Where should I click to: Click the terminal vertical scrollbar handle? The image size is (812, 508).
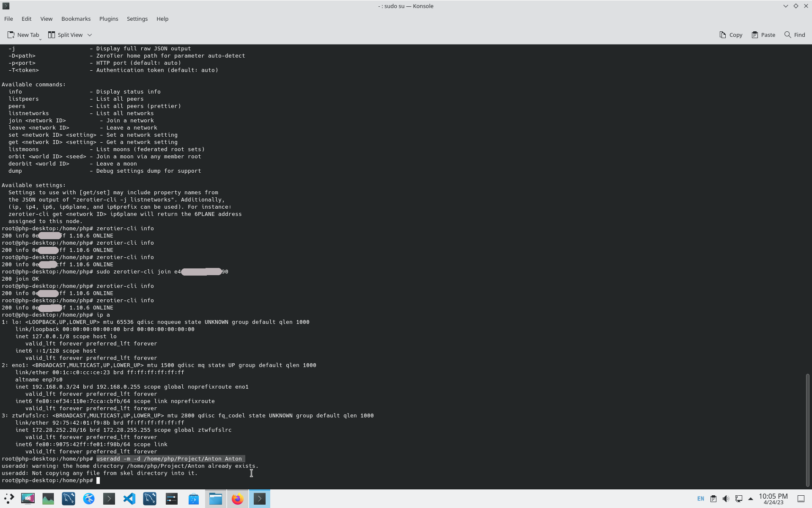(807, 430)
